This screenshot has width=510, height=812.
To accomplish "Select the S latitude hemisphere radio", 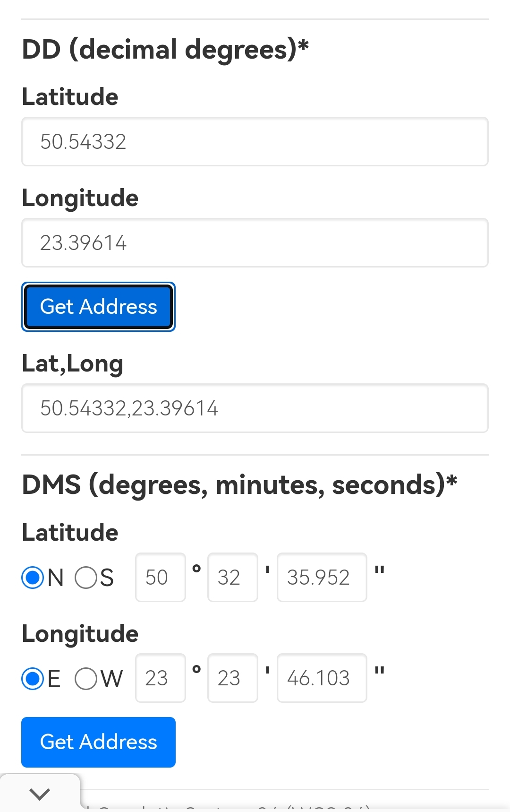I will pyautogui.click(x=86, y=578).
